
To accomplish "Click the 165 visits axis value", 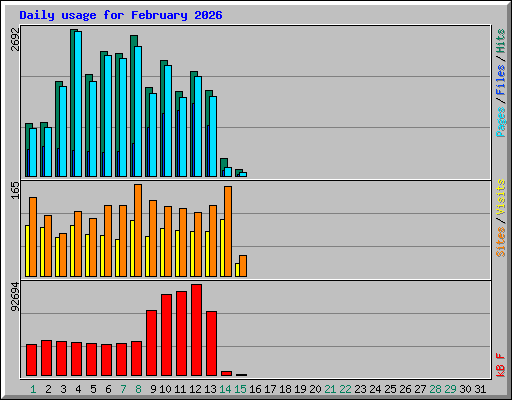I will (15, 190).
